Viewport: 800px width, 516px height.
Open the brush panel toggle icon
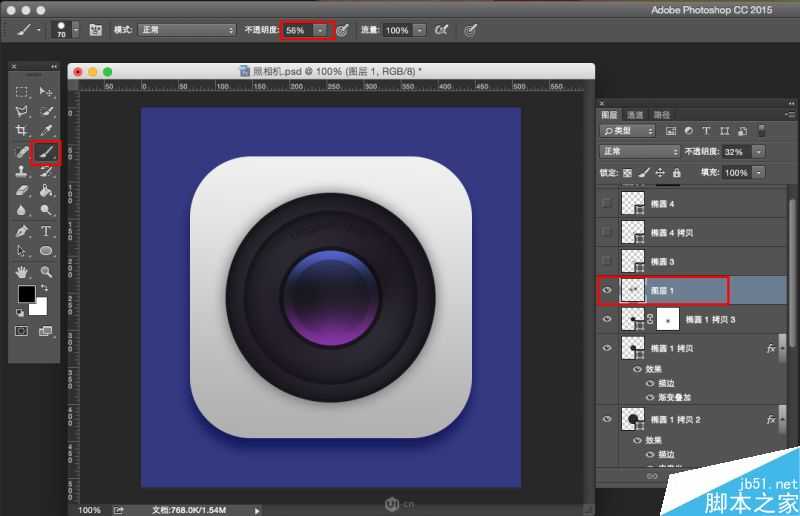pos(96,31)
